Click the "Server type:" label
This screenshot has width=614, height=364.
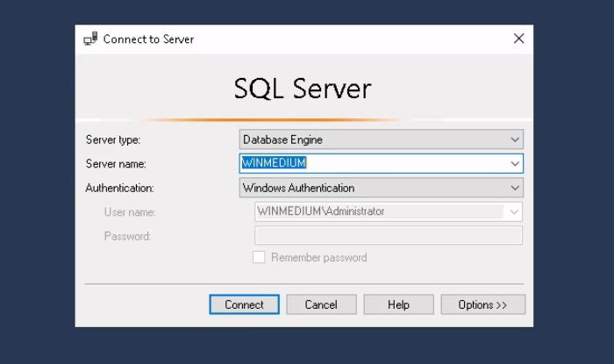coord(112,139)
